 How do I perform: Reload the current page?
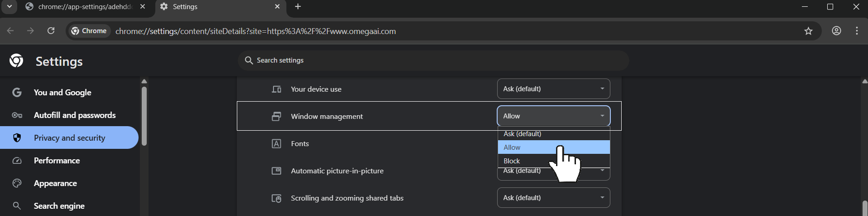click(51, 31)
